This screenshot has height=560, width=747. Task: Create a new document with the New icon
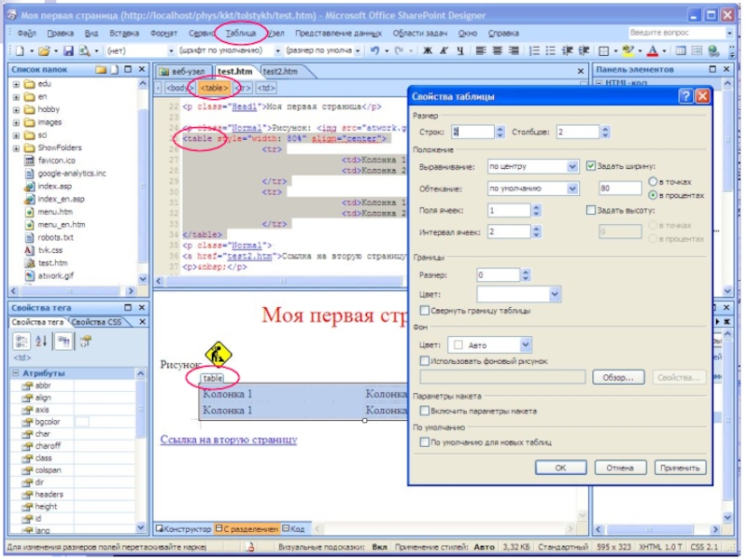20,50
